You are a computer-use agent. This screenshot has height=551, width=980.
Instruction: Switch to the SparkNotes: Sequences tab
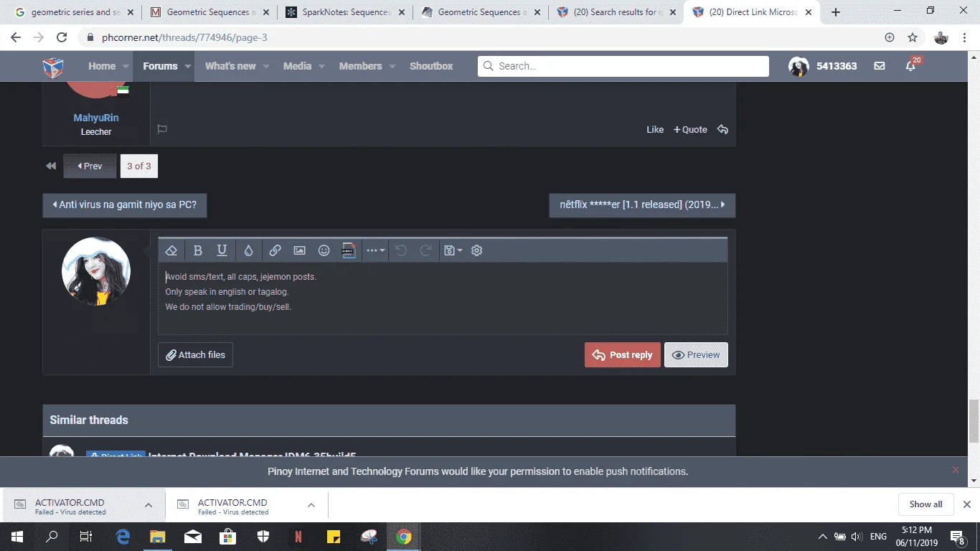pyautogui.click(x=346, y=12)
